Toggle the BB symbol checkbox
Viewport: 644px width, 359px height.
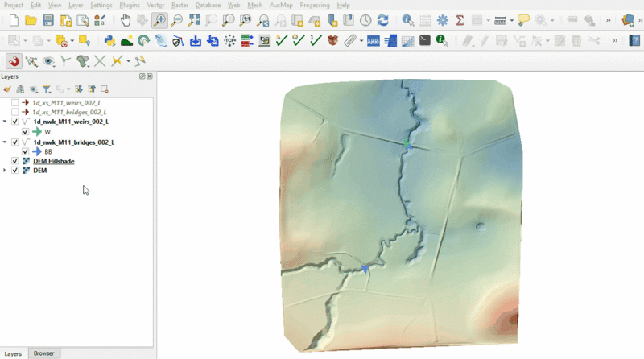click(26, 151)
